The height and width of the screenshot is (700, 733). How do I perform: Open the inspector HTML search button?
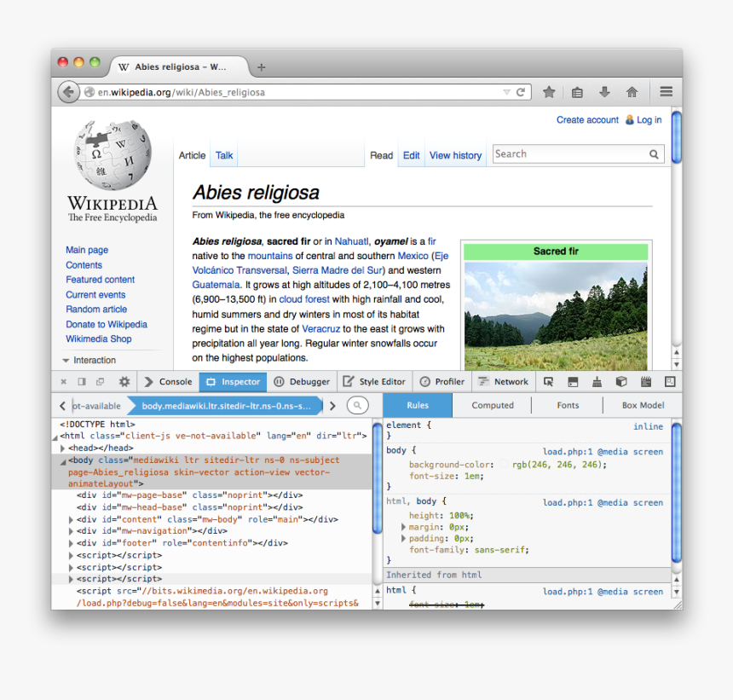click(x=358, y=405)
